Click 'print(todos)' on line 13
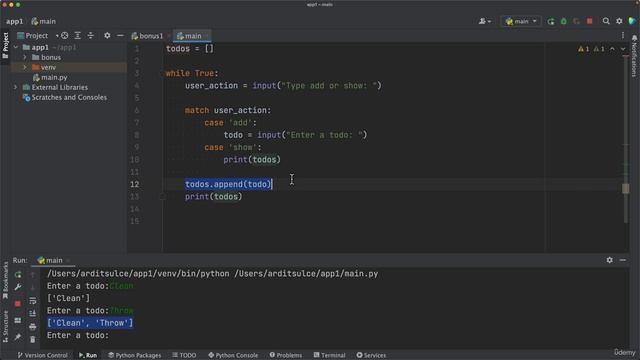Screen dimensions: 640x360 [213, 197]
